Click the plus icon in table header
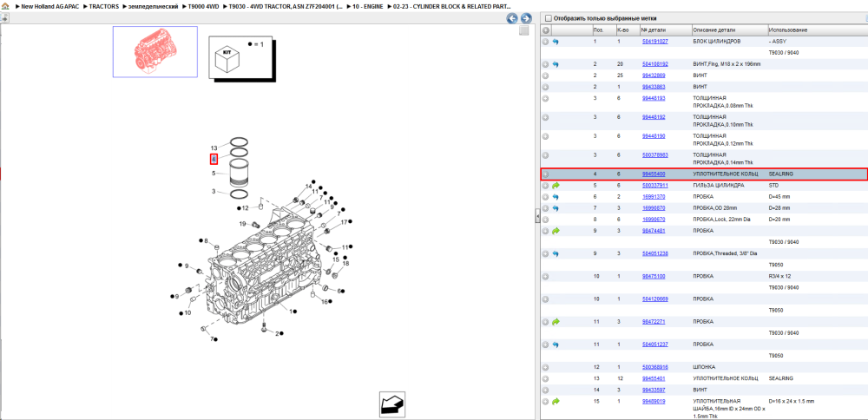Viewport: 868px width, 420px height. 545,30
